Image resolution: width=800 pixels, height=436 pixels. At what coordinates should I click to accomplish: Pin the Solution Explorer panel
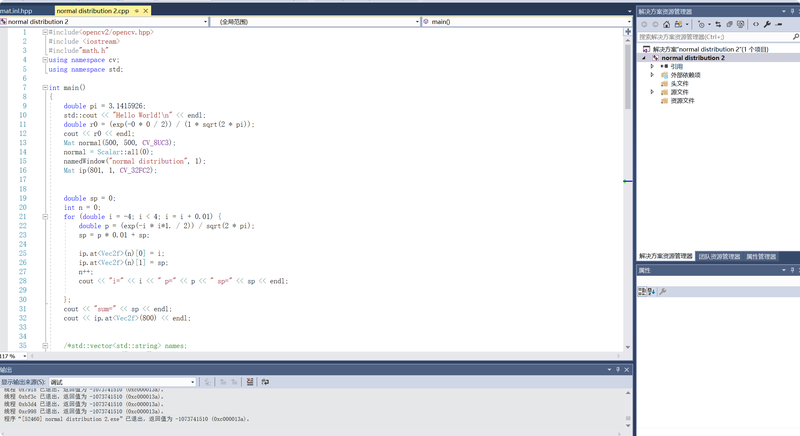(x=792, y=11)
